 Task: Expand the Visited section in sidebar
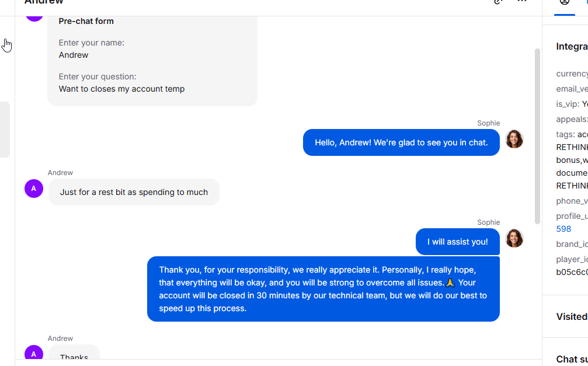571,317
